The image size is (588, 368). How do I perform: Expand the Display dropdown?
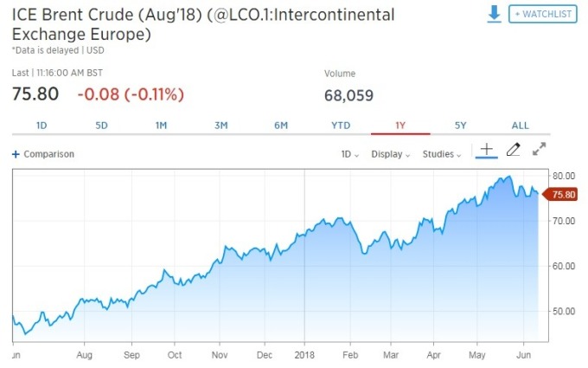tap(390, 154)
